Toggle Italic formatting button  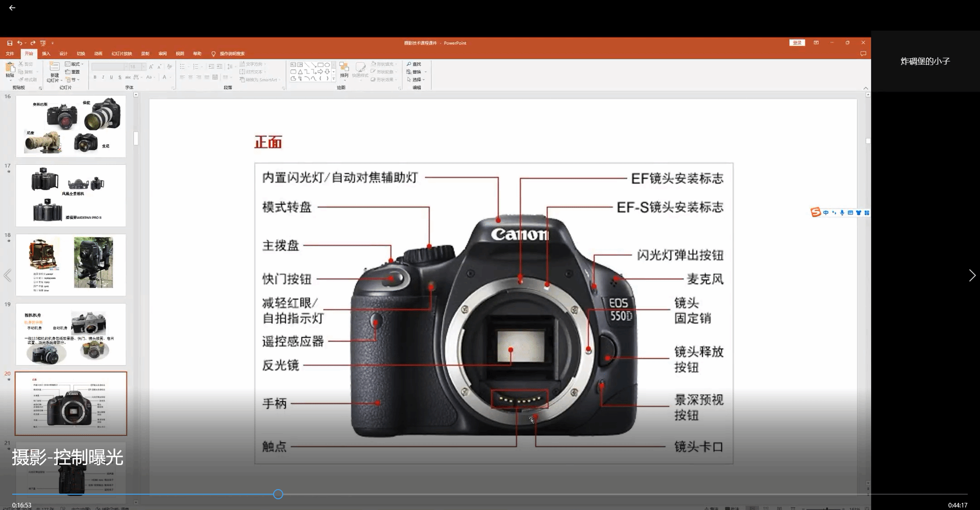point(103,78)
